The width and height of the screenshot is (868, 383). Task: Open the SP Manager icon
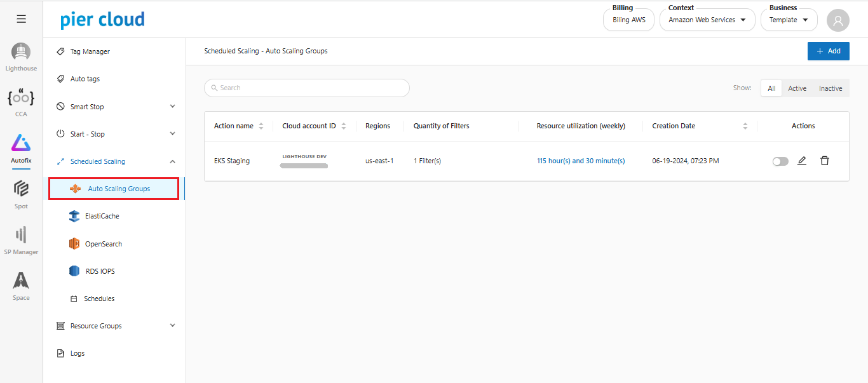[21, 235]
